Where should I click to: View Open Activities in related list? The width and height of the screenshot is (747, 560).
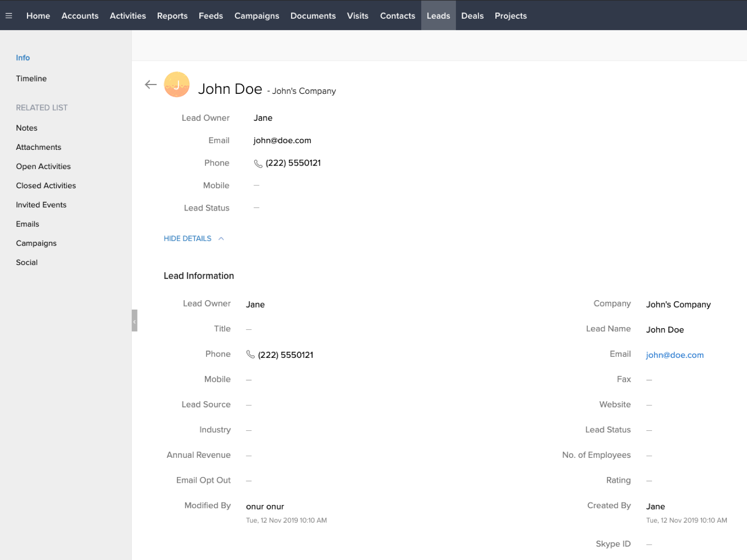tap(43, 166)
